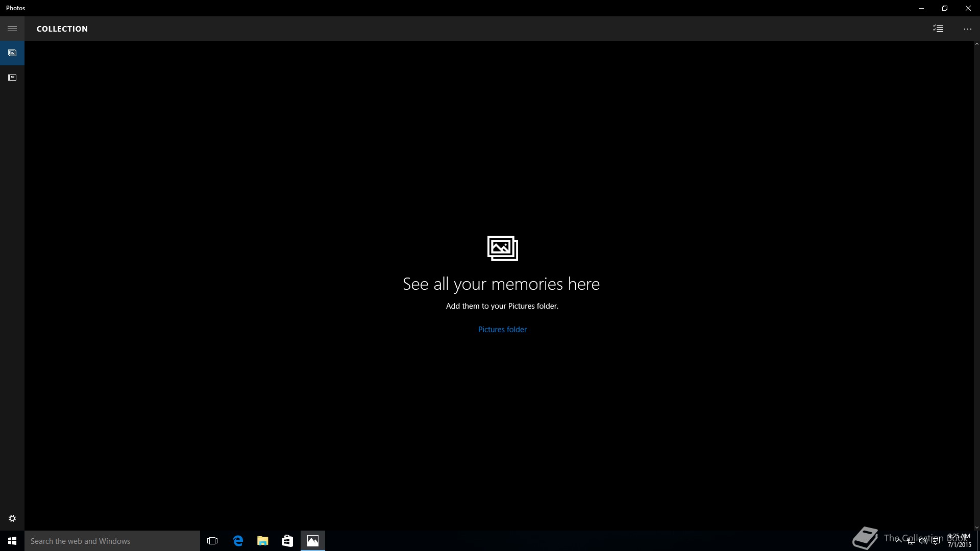Close the Photos window
This screenshot has width=980, height=551.
pyautogui.click(x=968, y=8)
